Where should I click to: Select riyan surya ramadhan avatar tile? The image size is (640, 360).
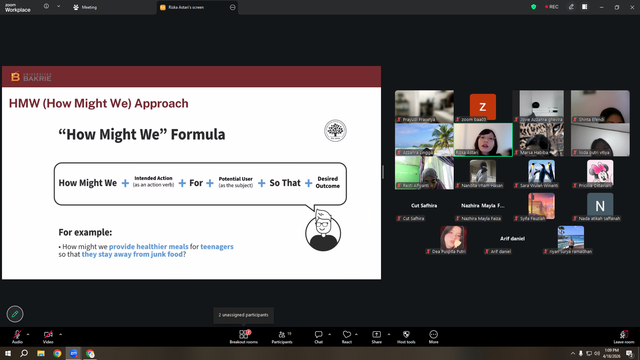[571, 239]
